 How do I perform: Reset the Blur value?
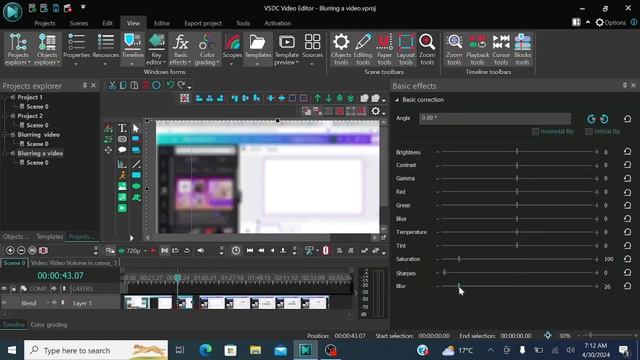627,286
